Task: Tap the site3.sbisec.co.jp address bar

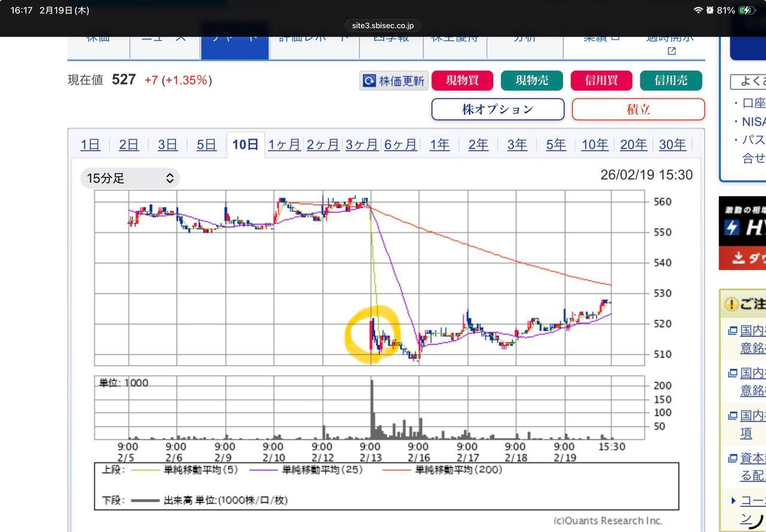Action: (383, 26)
